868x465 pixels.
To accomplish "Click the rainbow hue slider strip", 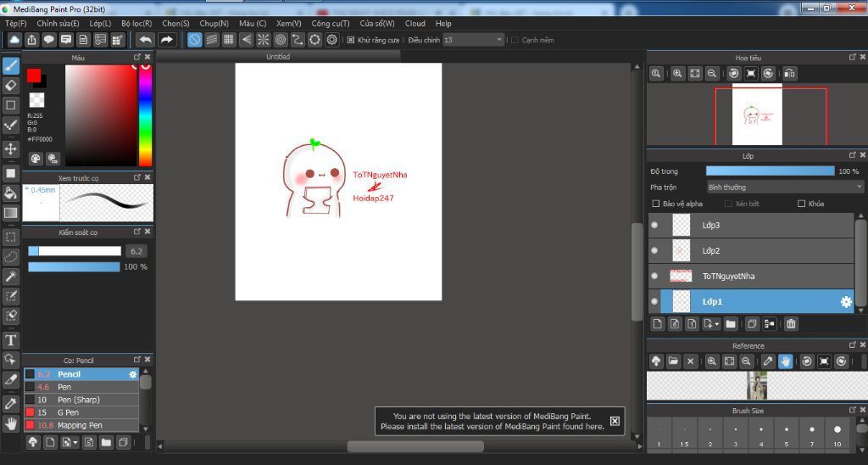I will [145, 115].
